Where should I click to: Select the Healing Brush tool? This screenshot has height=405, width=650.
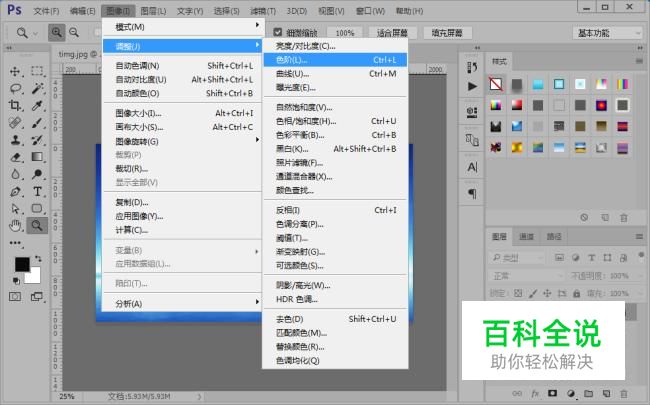15,123
